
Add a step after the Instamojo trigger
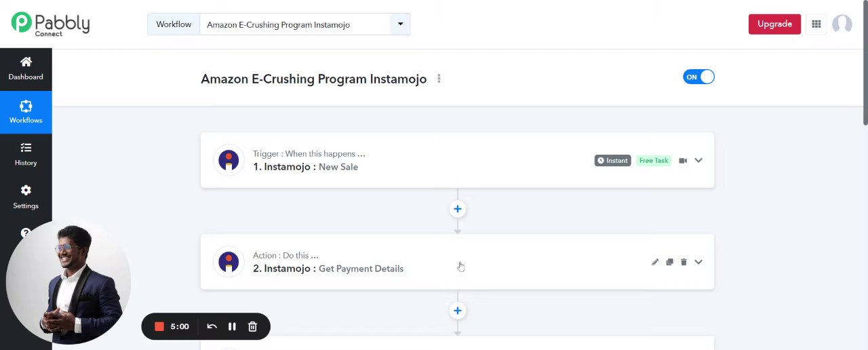458,209
